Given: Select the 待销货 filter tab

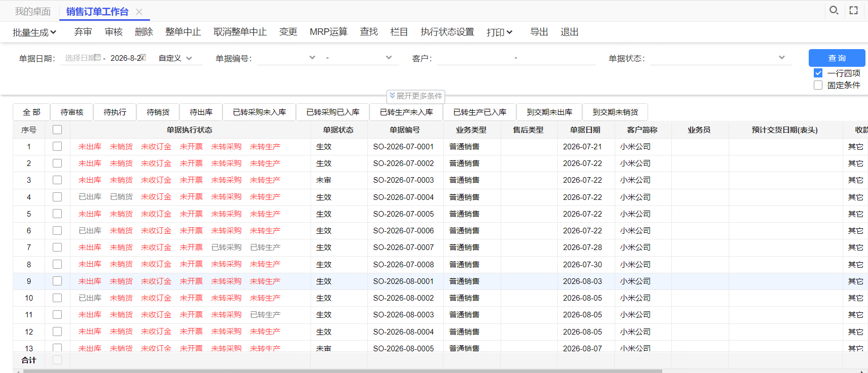Looking at the screenshot, I should point(158,112).
